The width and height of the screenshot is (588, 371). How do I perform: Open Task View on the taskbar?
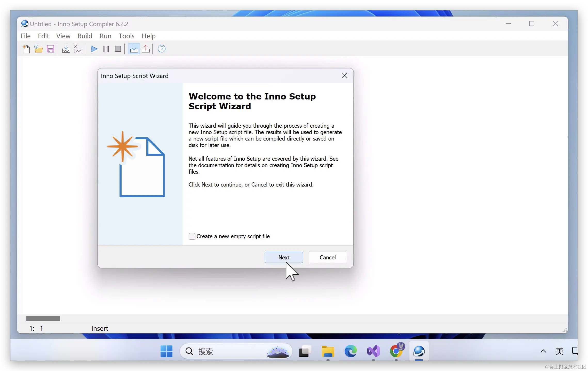click(305, 351)
